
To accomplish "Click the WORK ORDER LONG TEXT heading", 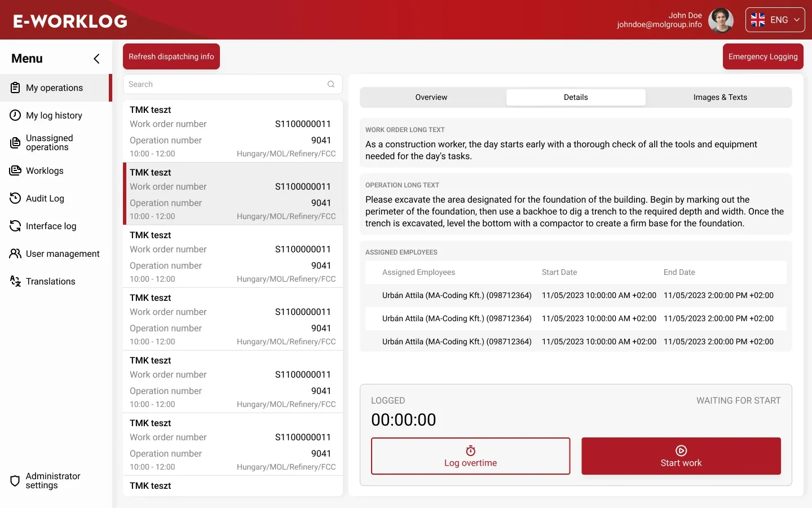I will coord(405,130).
